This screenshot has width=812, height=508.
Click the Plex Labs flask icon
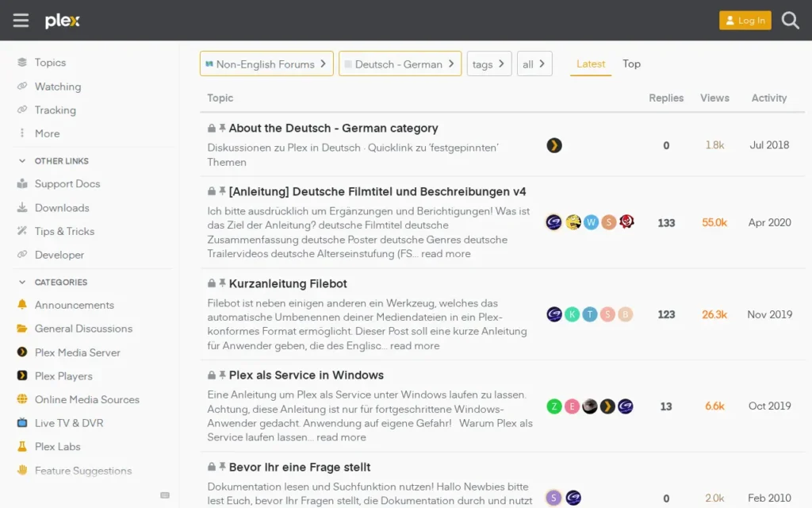pyautogui.click(x=21, y=446)
